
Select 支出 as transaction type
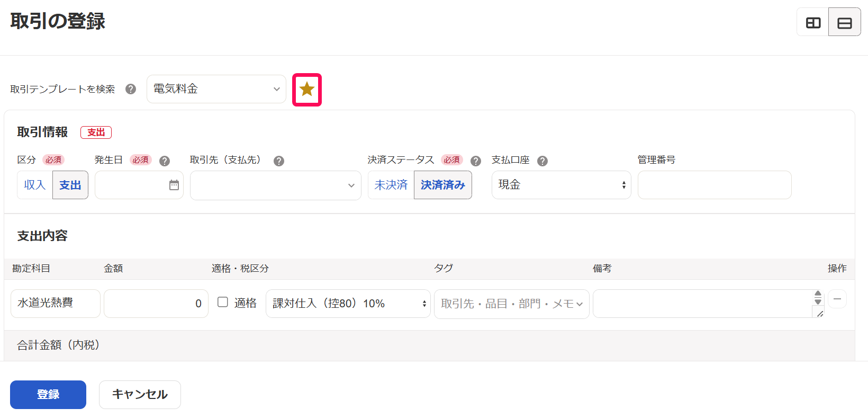(x=70, y=185)
